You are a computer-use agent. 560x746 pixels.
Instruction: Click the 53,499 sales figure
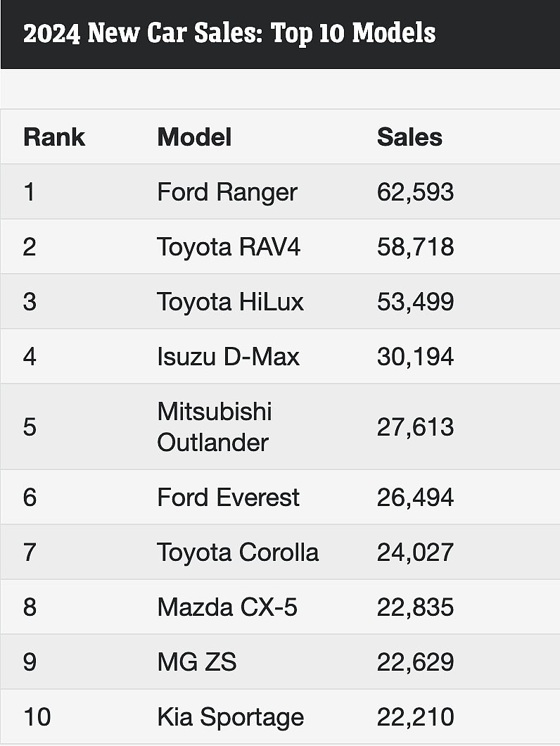[x=415, y=302]
